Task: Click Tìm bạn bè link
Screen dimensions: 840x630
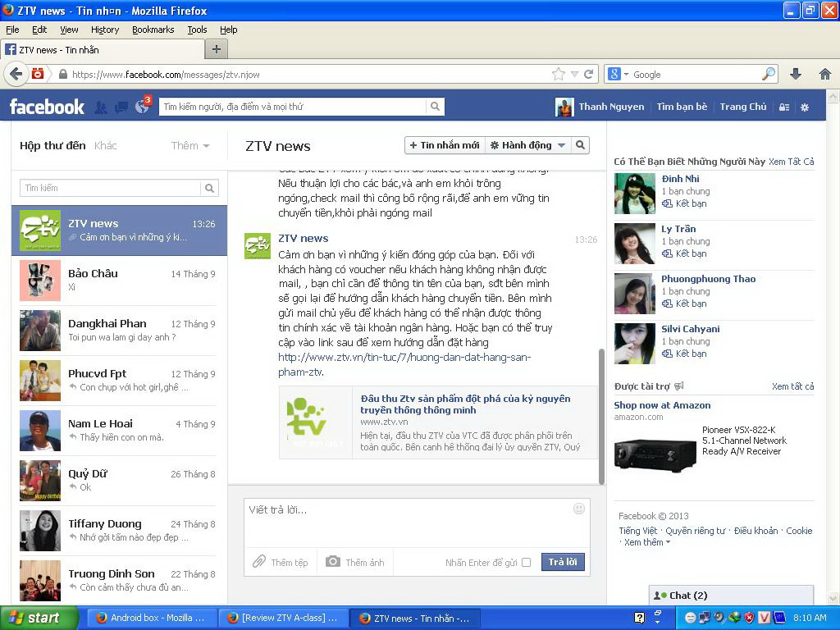Action: 682,107
